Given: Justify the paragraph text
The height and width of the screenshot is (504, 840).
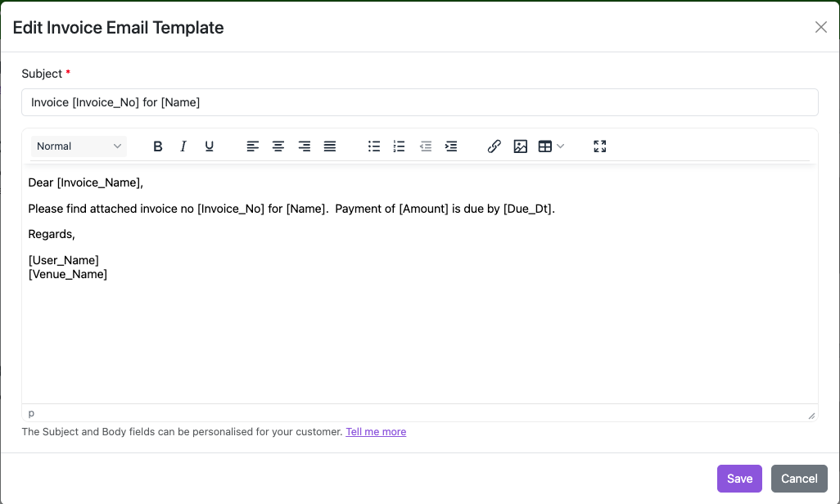Looking at the screenshot, I should point(330,146).
